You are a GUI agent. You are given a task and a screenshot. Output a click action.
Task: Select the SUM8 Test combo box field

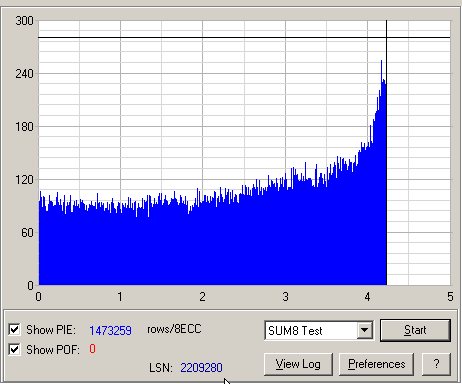click(319, 330)
